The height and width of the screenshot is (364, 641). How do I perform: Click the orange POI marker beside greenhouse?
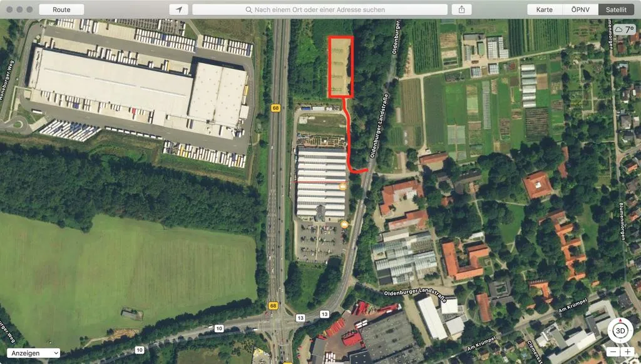pos(342,187)
